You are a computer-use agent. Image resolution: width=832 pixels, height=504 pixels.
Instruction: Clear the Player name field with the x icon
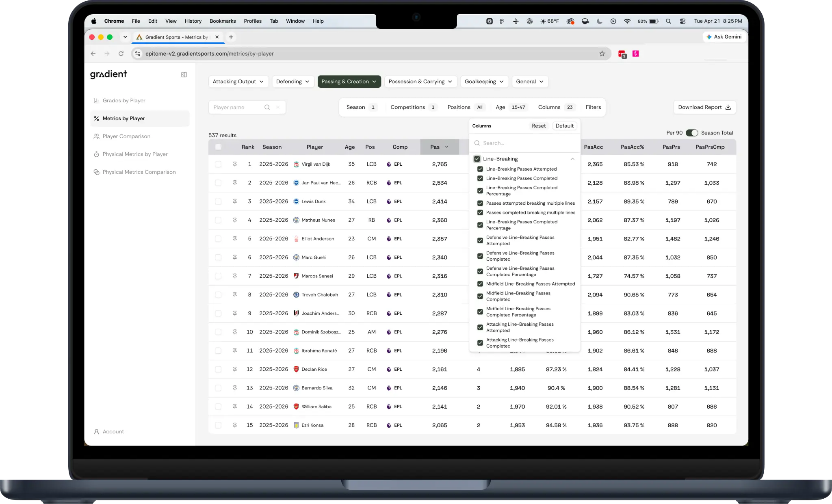[278, 107]
